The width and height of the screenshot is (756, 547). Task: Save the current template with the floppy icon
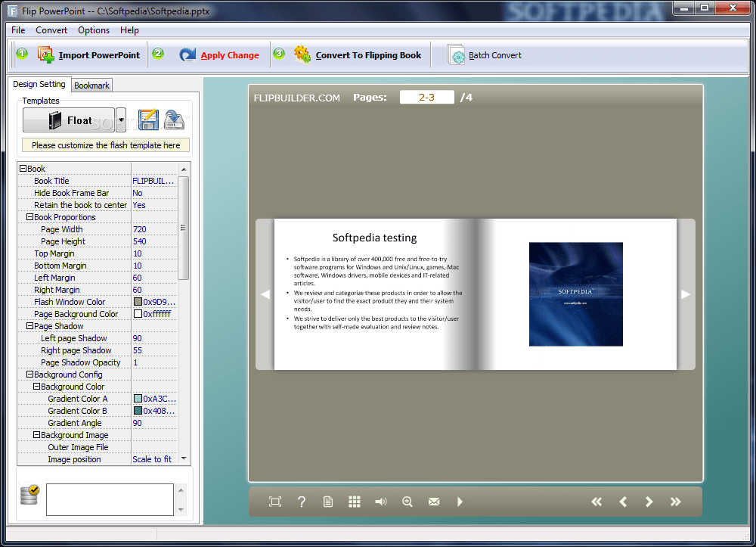[x=147, y=120]
